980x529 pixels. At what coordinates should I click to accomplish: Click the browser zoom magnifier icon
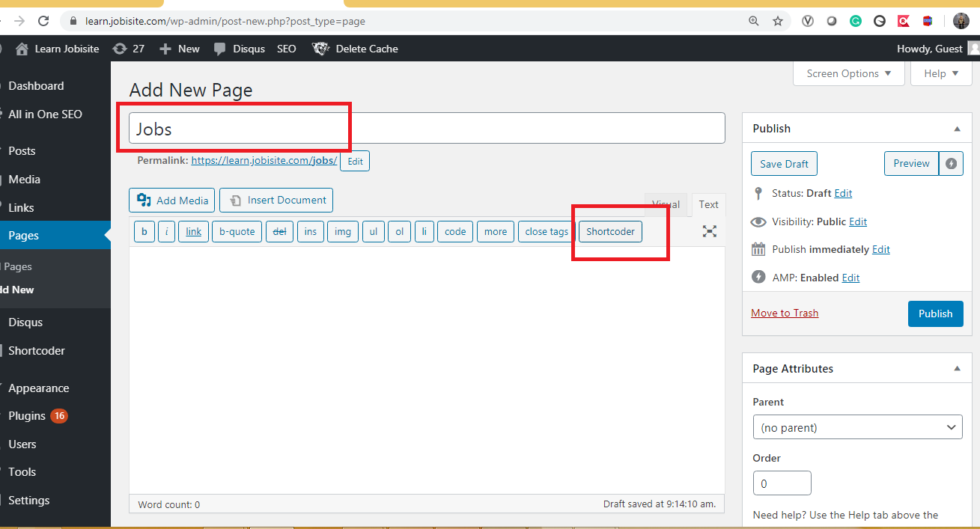[x=754, y=21]
